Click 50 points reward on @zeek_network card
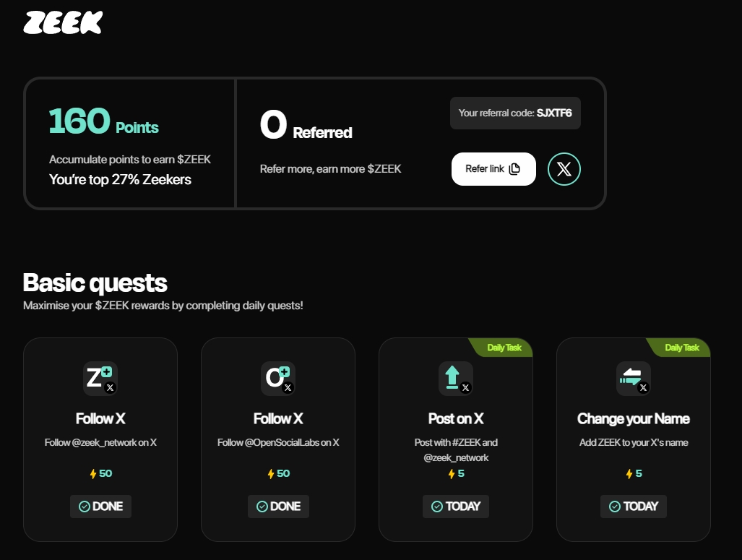This screenshot has width=742, height=560. (x=101, y=473)
